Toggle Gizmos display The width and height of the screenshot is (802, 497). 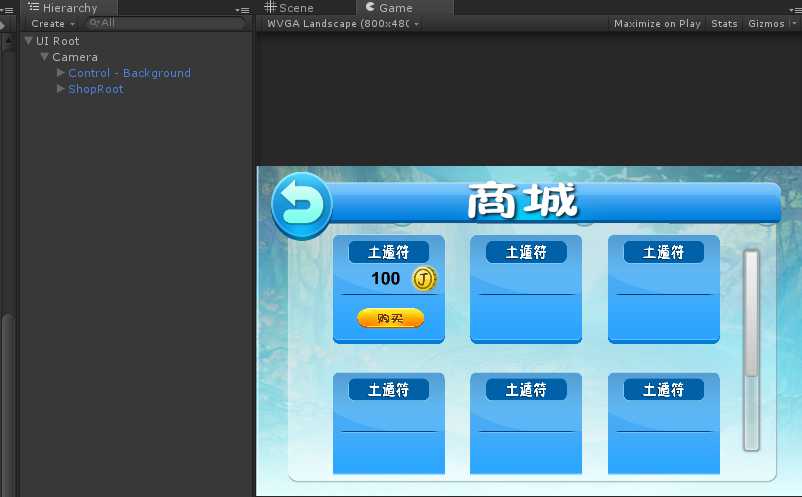pyautogui.click(x=766, y=24)
